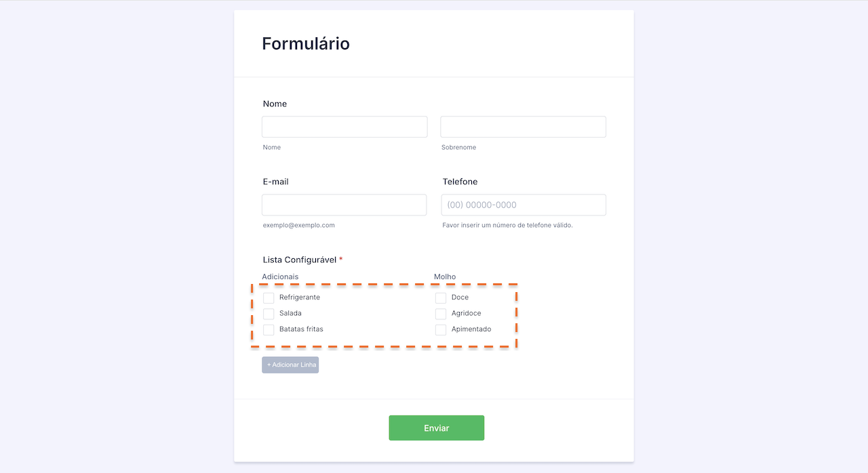The image size is (868, 473).
Task: Click the Telefone field label
Action: pyautogui.click(x=460, y=182)
